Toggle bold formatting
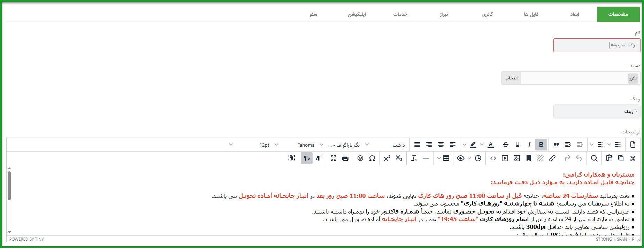 [541, 145]
